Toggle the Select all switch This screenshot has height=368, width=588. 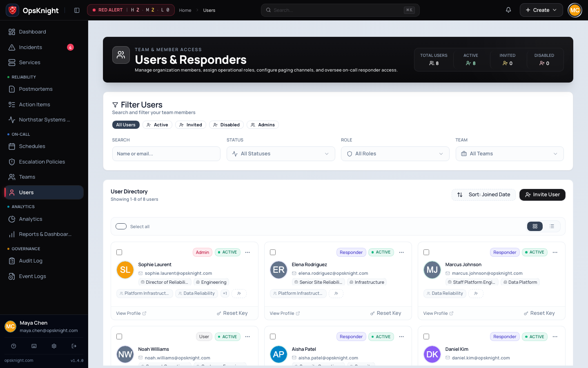pyautogui.click(x=121, y=226)
